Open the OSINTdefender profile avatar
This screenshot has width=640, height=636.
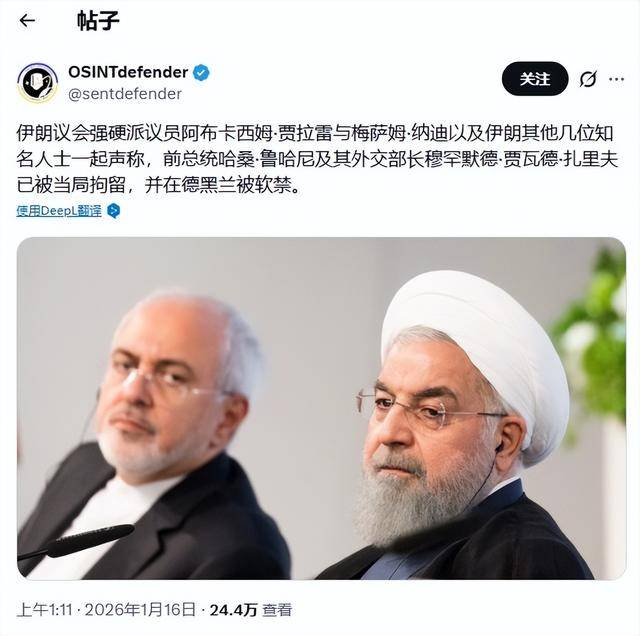(x=38, y=83)
